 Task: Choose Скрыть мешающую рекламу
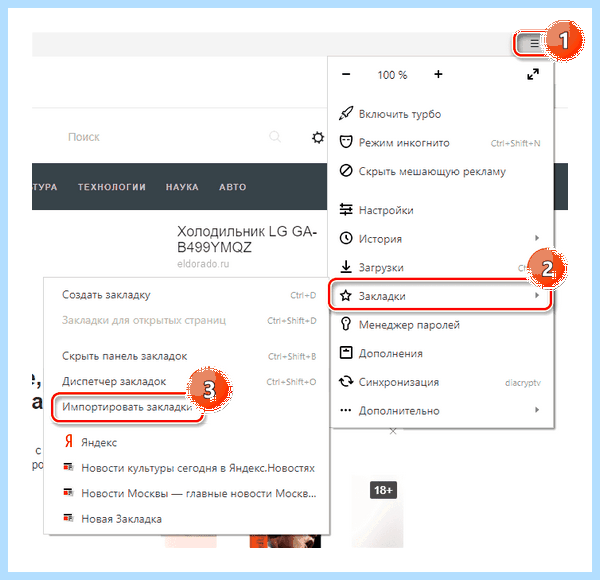pyautogui.click(x=440, y=171)
